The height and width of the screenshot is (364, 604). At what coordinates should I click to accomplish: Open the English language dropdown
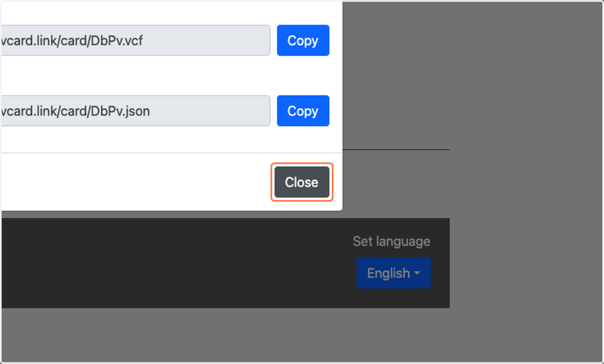[394, 273]
